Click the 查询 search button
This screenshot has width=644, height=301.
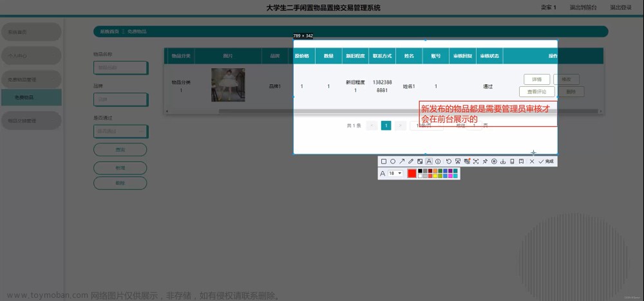click(x=120, y=150)
